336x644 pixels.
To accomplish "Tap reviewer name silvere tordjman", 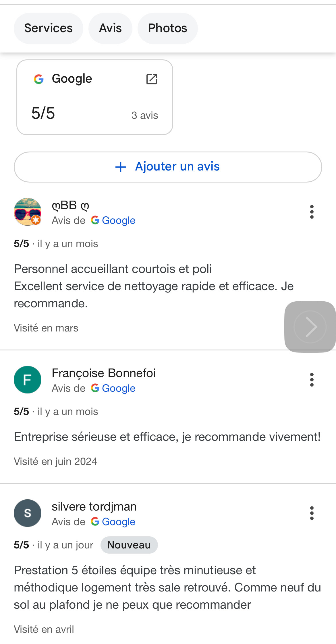I will point(94,507).
